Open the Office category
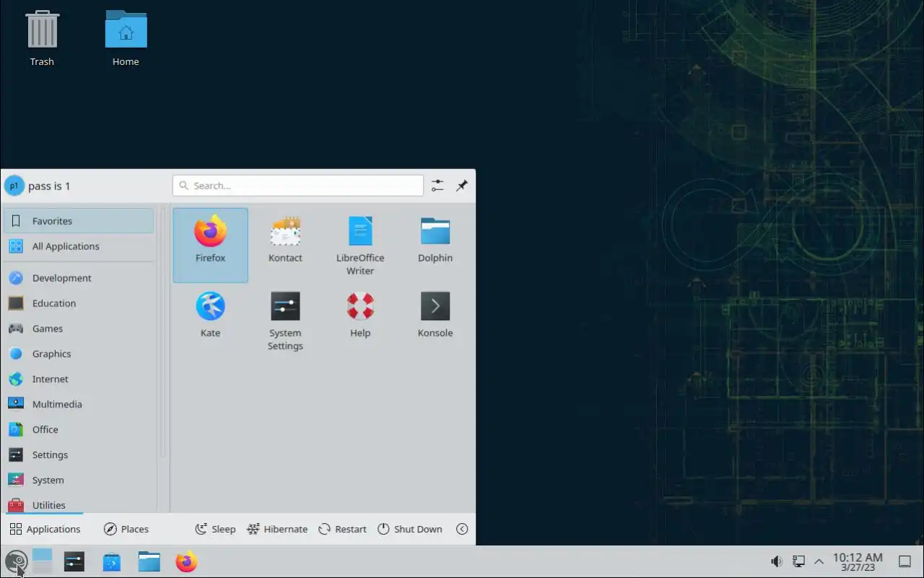Image resolution: width=924 pixels, height=578 pixels. [79, 430]
